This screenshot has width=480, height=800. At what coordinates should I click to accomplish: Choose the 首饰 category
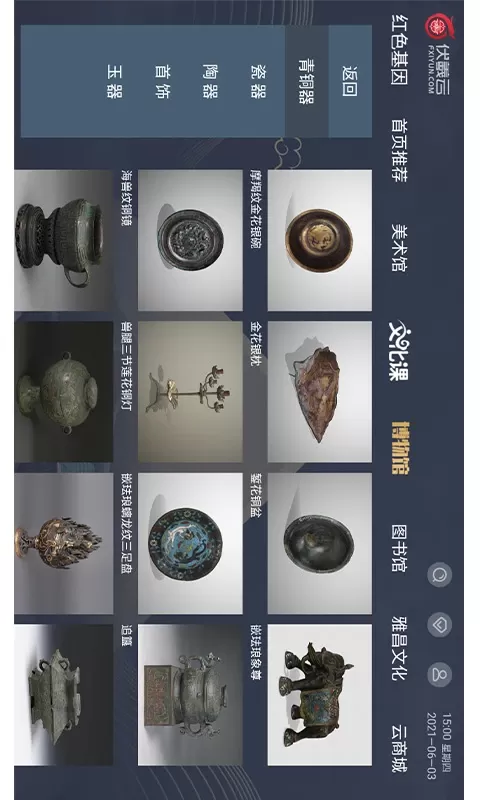(162, 81)
